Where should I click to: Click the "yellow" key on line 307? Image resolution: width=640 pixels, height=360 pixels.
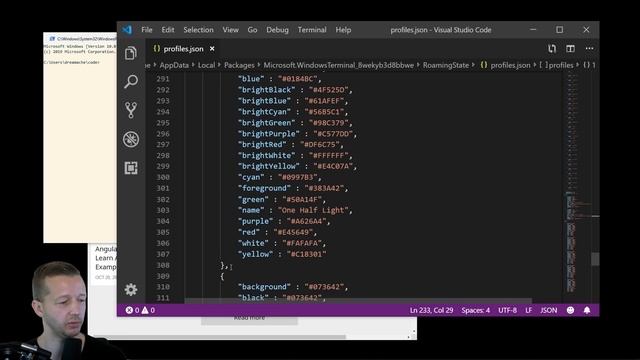[256, 254]
